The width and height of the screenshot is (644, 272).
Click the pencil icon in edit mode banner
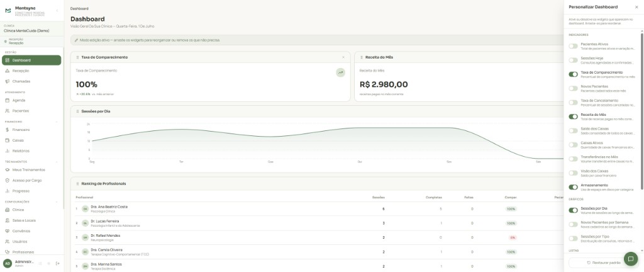76,40
